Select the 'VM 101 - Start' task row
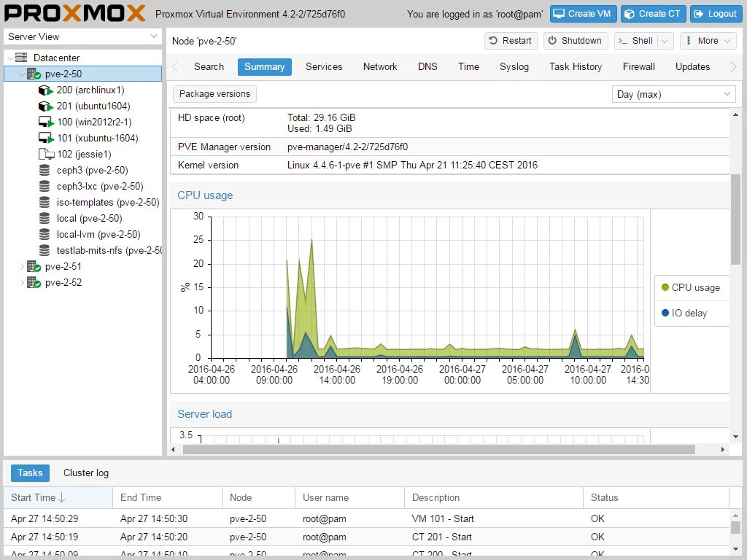Viewport: 747px width, 560px height. click(366, 518)
